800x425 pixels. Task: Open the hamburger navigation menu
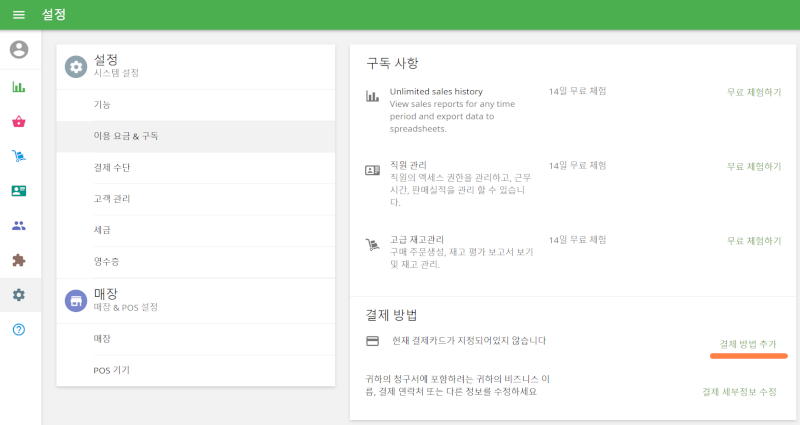click(x=18, y=15)
